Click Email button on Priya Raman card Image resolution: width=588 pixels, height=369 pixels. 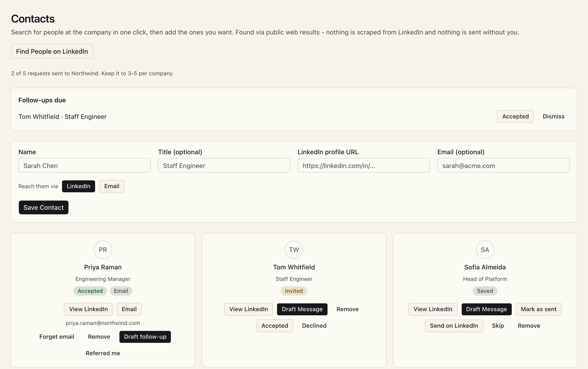pyautogui.click(x=129, y=309)
